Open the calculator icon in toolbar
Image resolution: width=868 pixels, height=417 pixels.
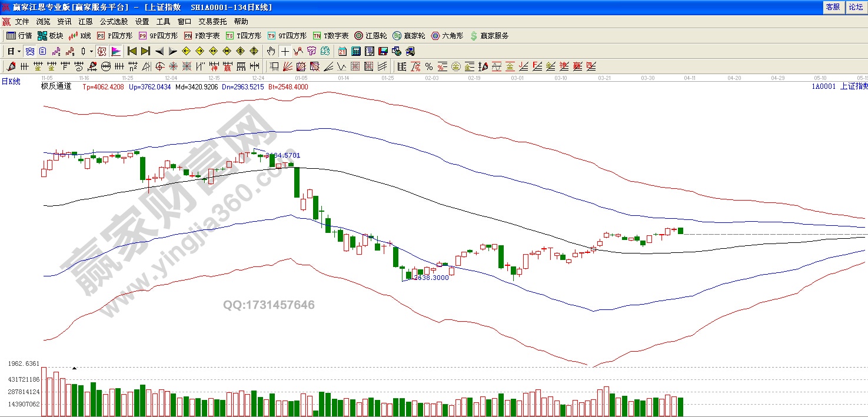pos(356,51)
